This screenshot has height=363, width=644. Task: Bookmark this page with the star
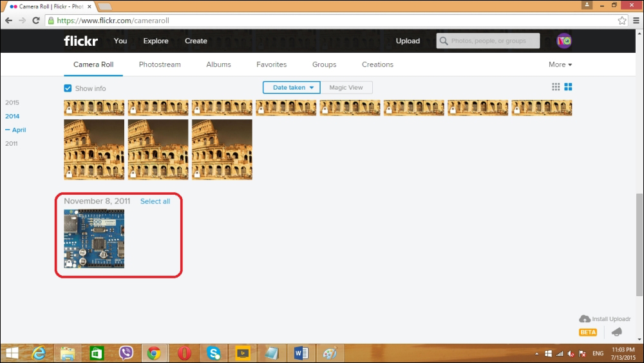click(622, 21)
